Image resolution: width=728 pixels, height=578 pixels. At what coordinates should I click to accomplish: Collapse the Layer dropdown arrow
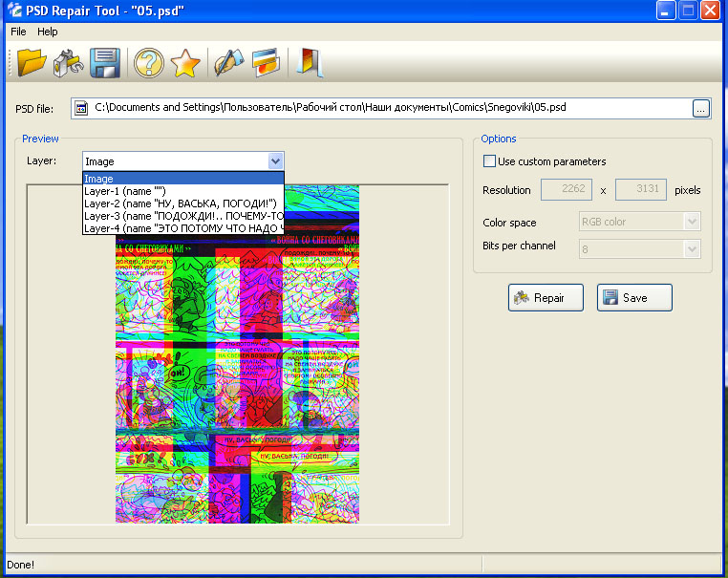(275, 161)
